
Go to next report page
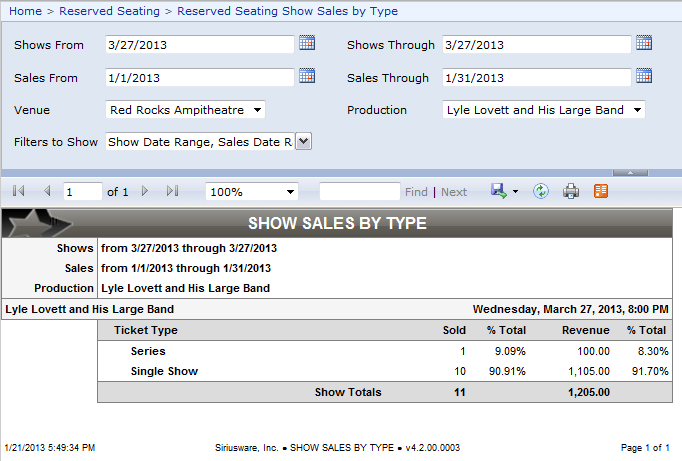(145, 191)
